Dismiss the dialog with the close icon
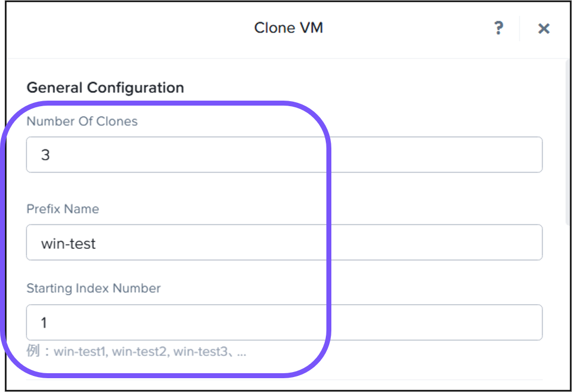The height and width of the screenshot is (392, 572). click(543, 28)
